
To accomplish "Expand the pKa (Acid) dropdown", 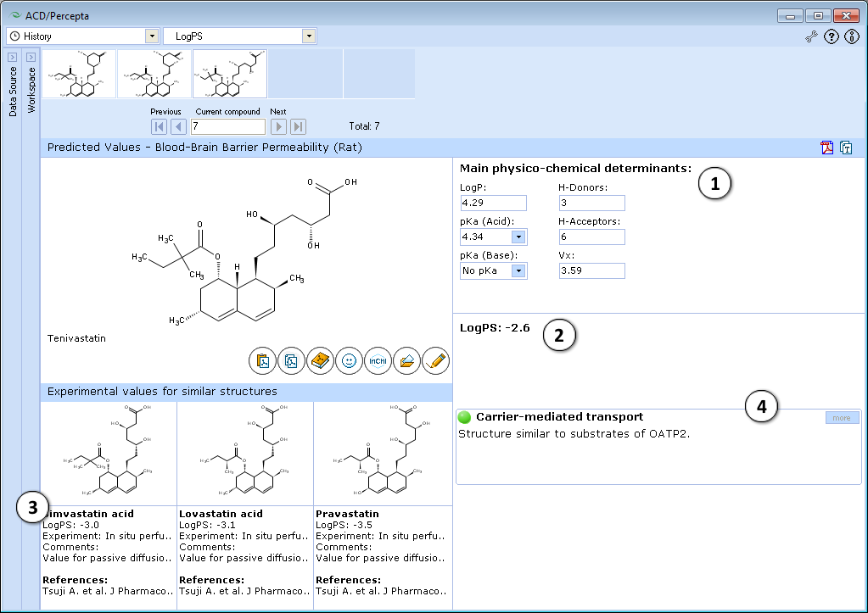I will (518, 237).
